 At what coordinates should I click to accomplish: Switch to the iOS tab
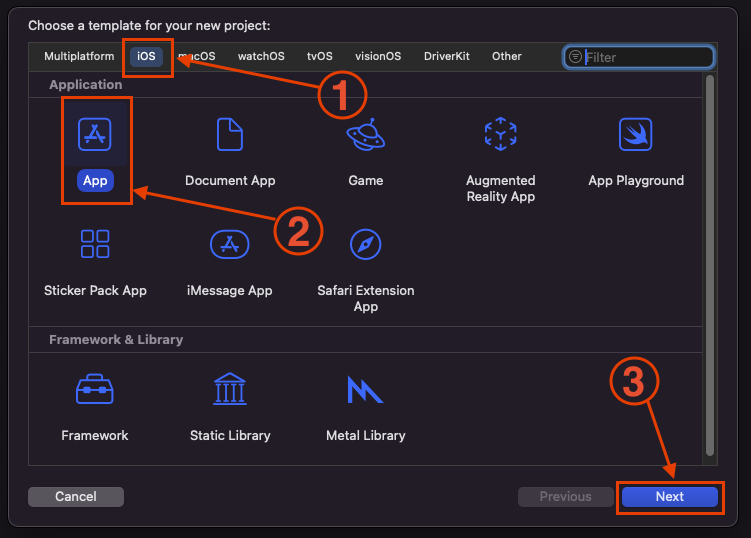click(146, 57)
